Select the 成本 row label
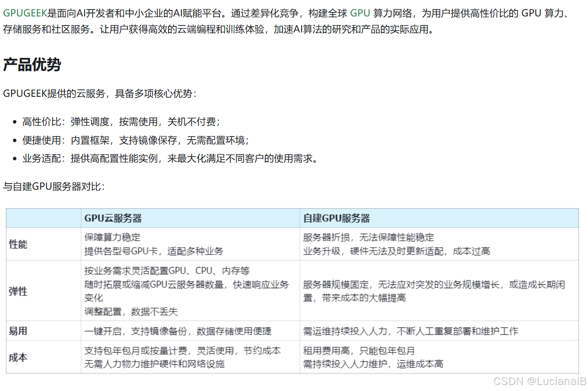This screenshot has height=391, width=588. [18, 357]
